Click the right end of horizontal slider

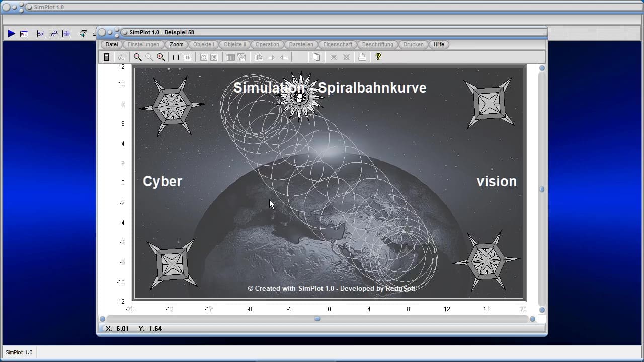pos(532,319)
